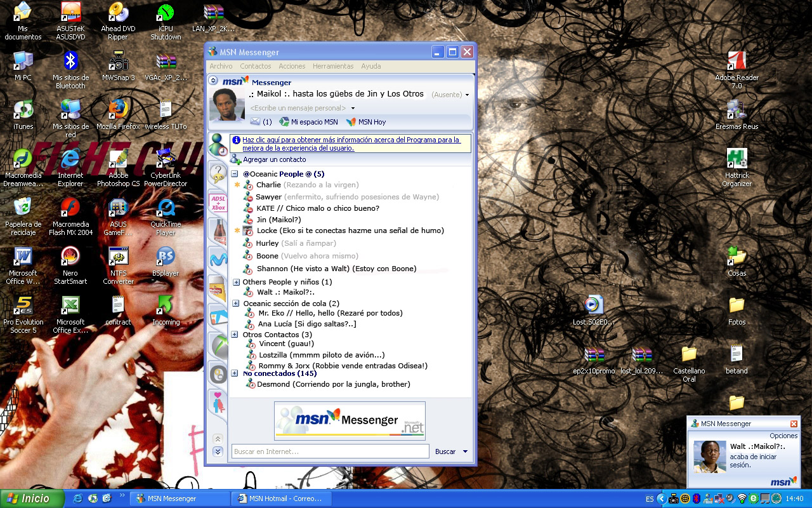
Task: Click the personal message field dropdown arrow
Action: point(353,109)
